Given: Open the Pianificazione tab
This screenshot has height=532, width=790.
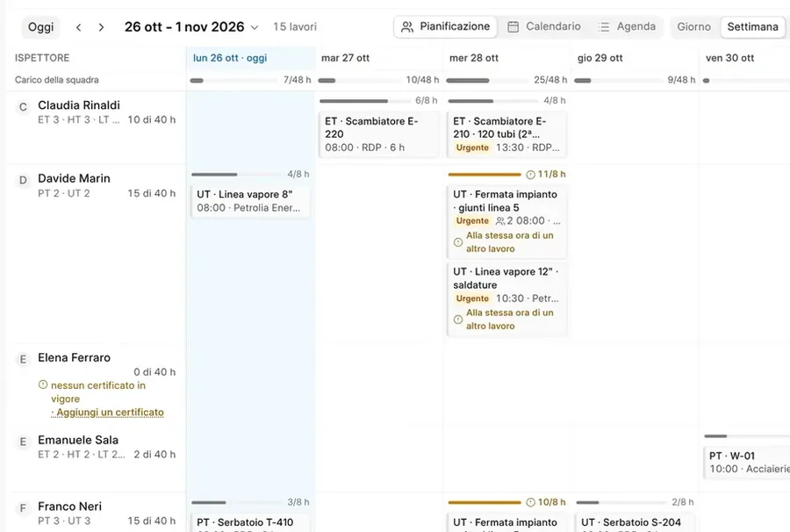Looking at the screenshot, I should coord(445,26).
